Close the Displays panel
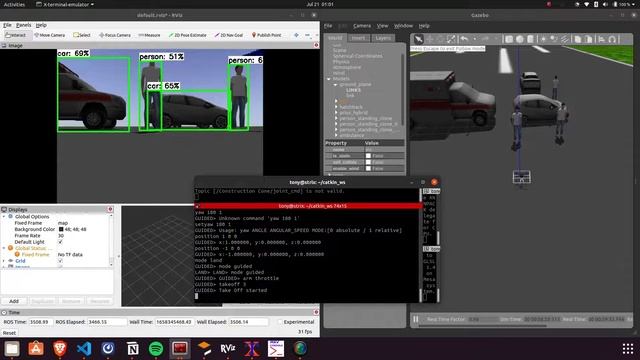 pos(110,209)
